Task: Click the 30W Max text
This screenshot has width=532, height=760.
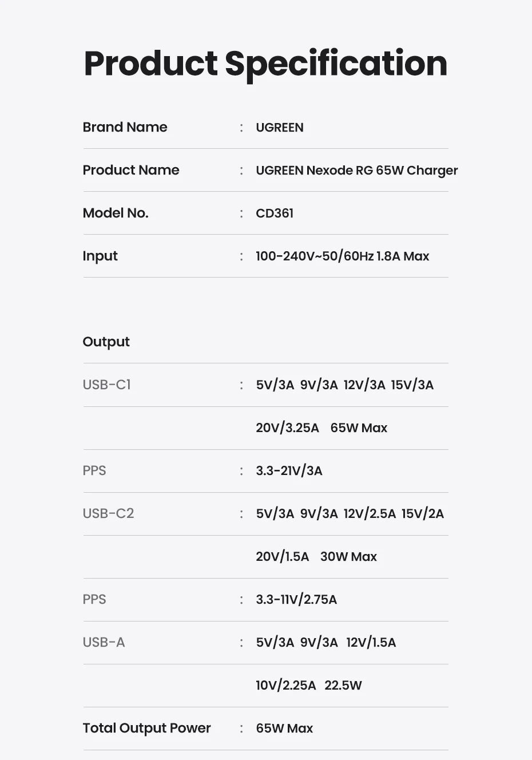Action: [x=348, y=557]
